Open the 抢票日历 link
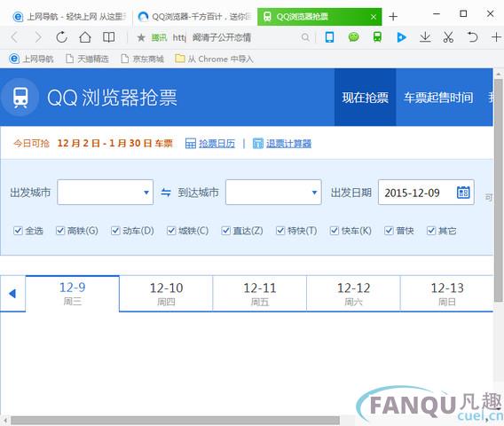The width and height of the screenshot is (504, 426). point(217,144)
